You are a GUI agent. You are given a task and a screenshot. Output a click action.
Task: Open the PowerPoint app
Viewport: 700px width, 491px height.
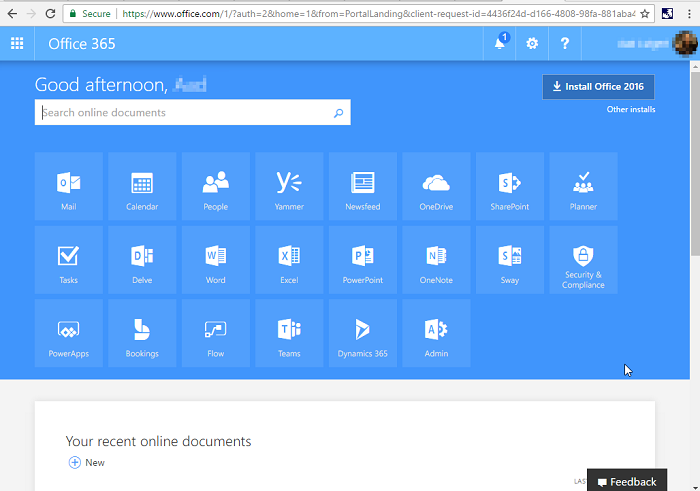point(362,260)
